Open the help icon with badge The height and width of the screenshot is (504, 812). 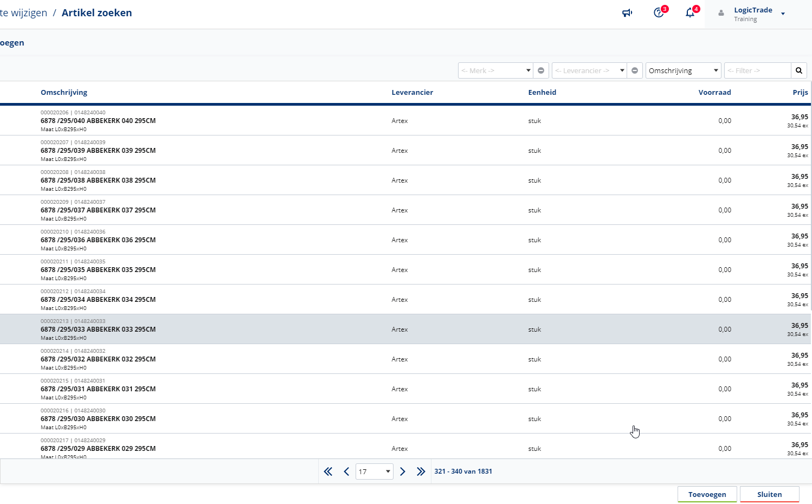[659, 13]
